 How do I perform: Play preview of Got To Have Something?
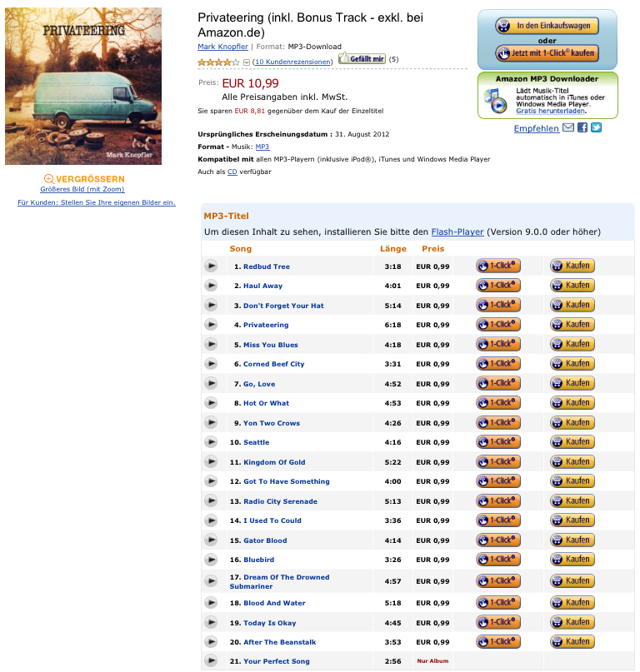[x=211, y=481]
